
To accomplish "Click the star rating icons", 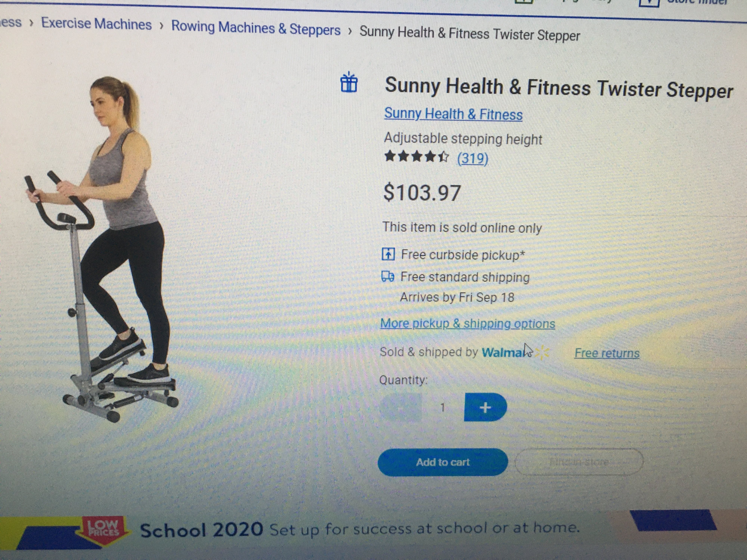I will pyautogui.click(x=417, y=157).
